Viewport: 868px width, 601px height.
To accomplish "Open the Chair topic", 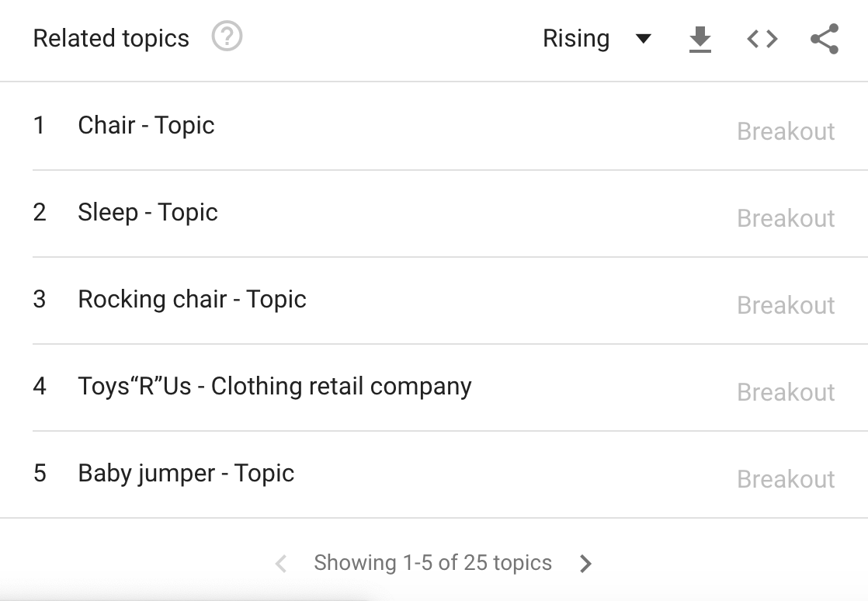I will tap(146, 126).
